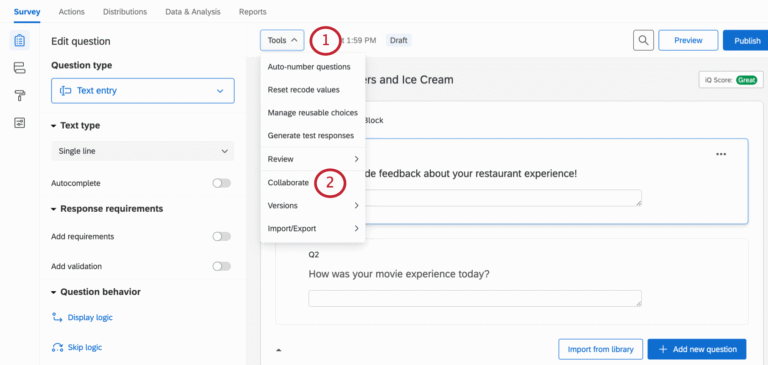Open the Display logic link
This screenshot has height=365, width=768.
click(x=90, y=317)
